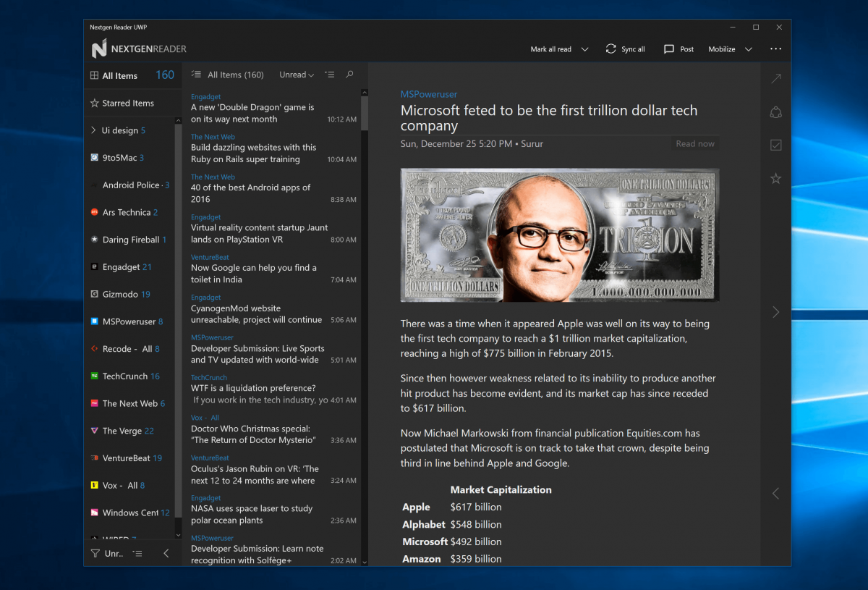868x590 pixels.
Task: Toggle mark as read checkbox in sidebar
Action: click(x=775, y=145)
